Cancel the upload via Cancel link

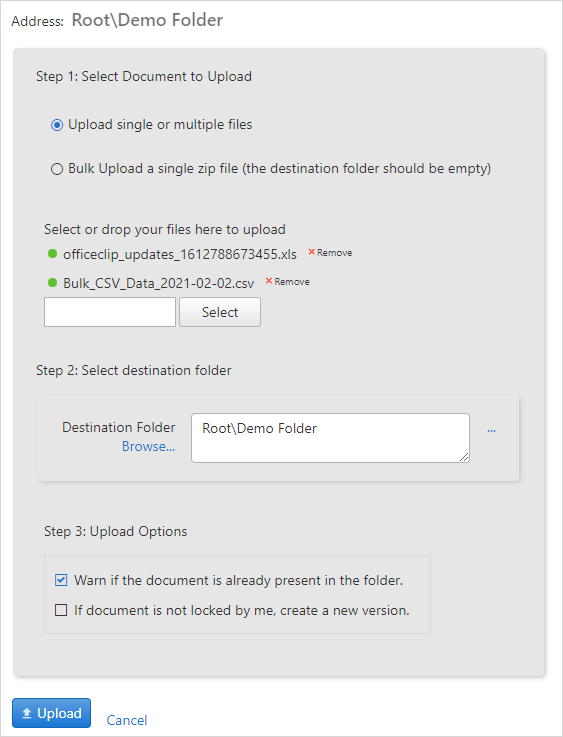coord(127,720)
